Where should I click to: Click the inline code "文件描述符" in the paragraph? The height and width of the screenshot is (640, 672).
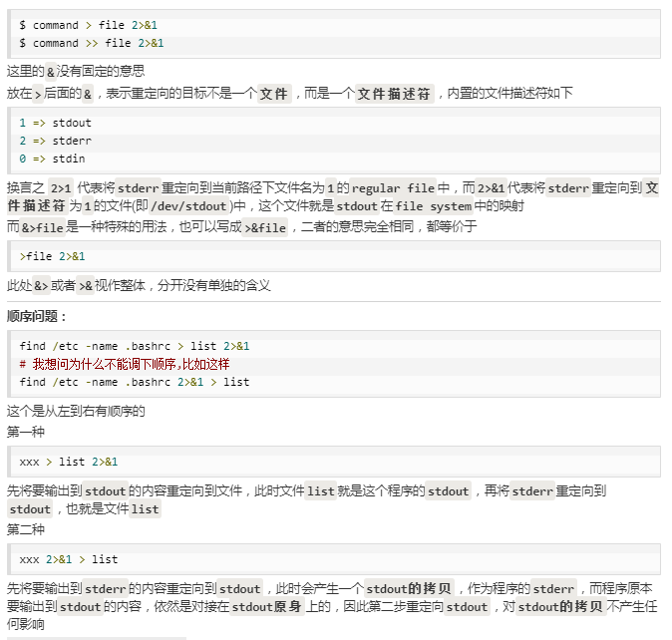click(x=394, y=94)
